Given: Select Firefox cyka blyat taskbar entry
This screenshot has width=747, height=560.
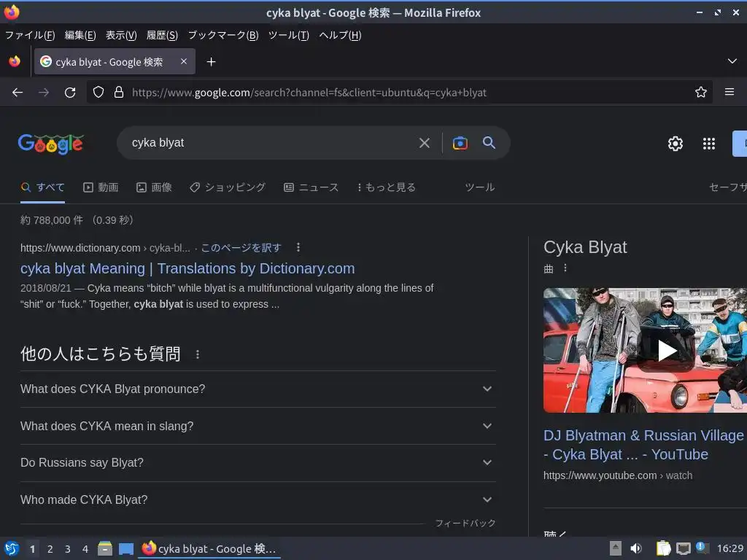Looking at the screenshot, I should (209, 548).
